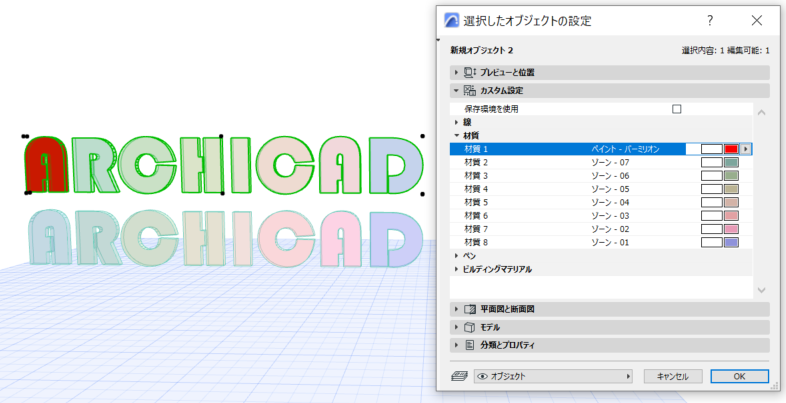
Task: Click the ゾーン - 04 value
Action: point(610,203)
